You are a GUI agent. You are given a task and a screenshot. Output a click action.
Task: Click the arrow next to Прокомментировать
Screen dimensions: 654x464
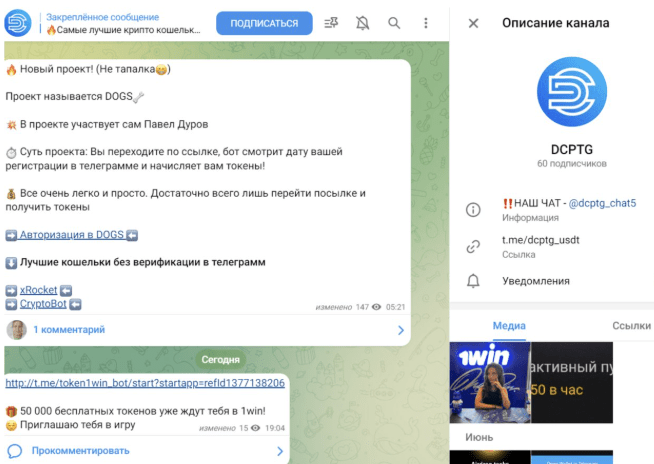(278, 451)
